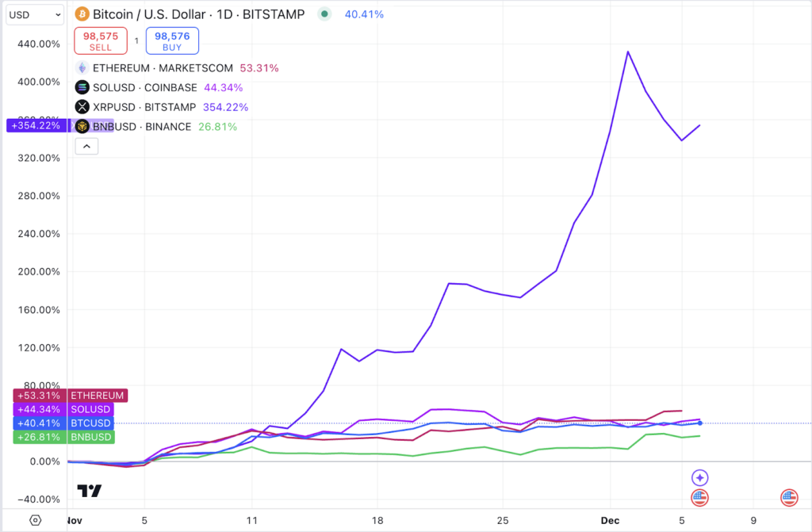
Task: Click the orange Bitcoin logo icon
Action: [x=81, y=14]
